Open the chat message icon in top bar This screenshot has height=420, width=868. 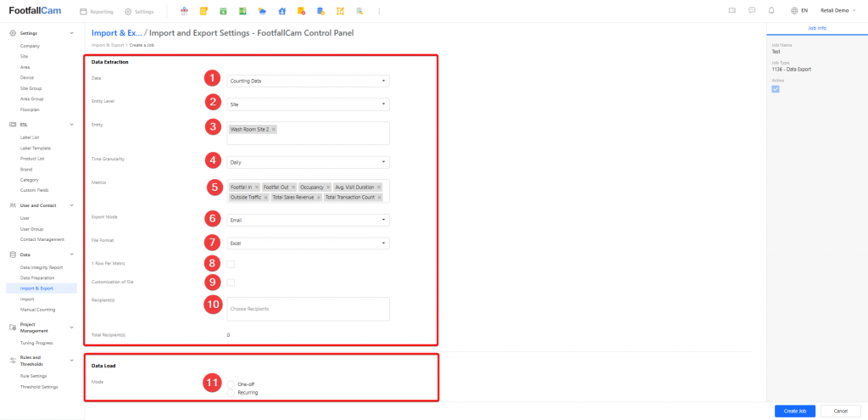752,10
